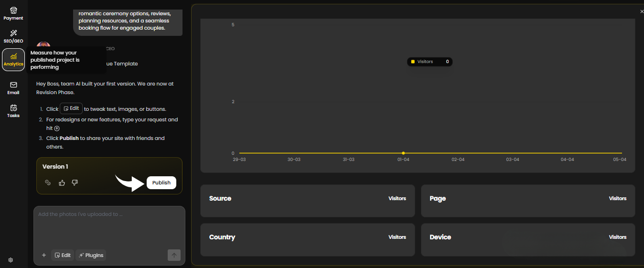Click thumbs up on Version 1

(62, 182)
